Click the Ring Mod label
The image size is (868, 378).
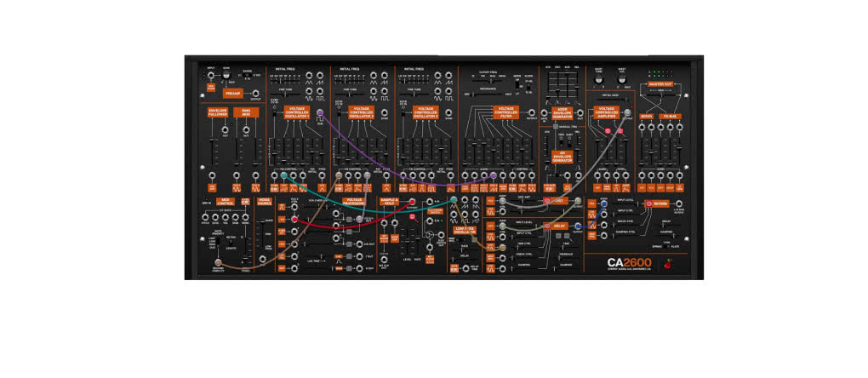point(246,112)
